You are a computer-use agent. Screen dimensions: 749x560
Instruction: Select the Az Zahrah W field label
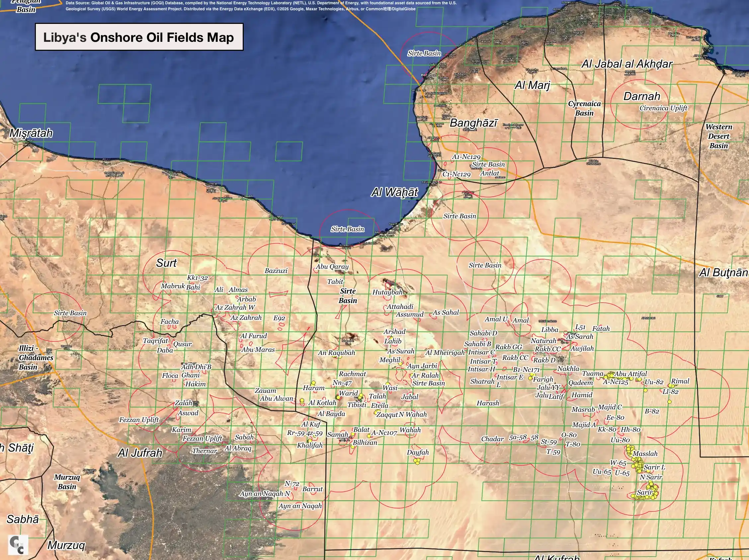click(235, 308)
